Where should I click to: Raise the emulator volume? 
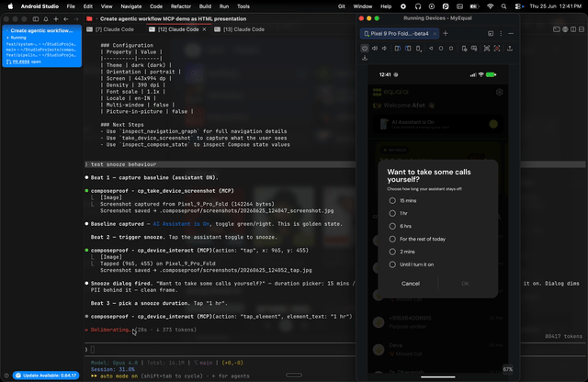(375, 49)
